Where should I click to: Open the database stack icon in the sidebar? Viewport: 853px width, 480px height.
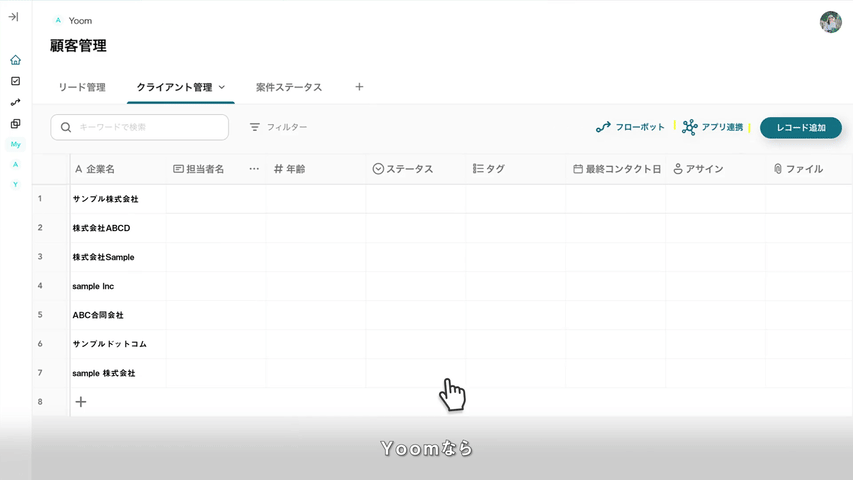tap(15, 124)
